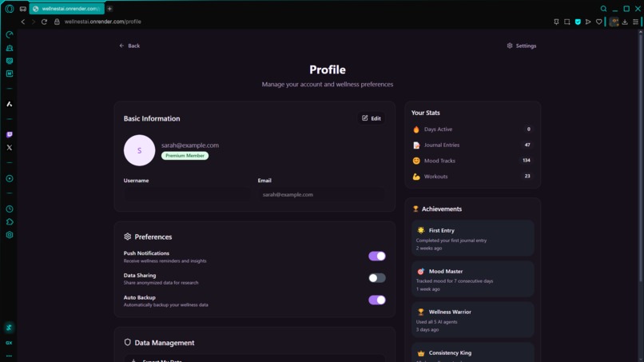
Task: Click the Email input field
Action: tap(321, 194)
